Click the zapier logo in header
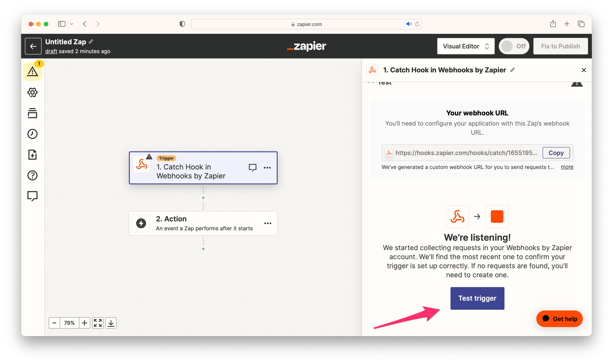The width and height of the screenshot is (613, 364). tap(306, 46)
